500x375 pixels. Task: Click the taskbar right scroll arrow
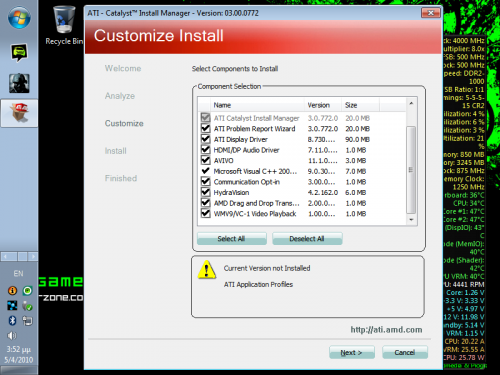(33, 256)
